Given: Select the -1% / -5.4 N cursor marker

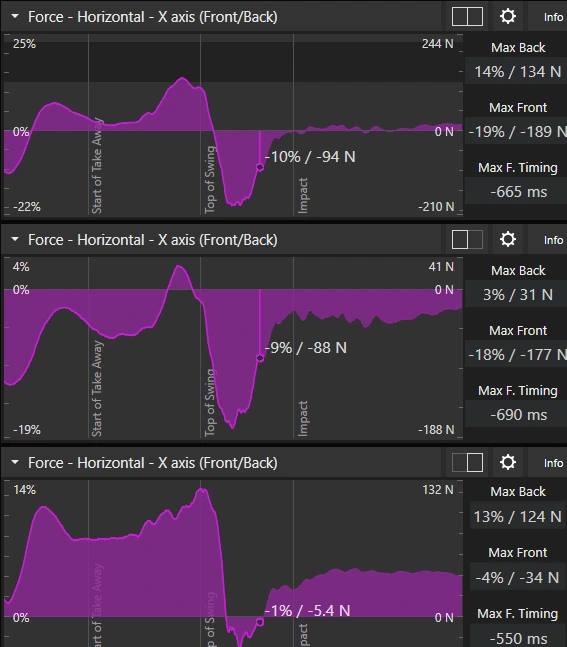Looking at the screenshot, I should point(260,622).
